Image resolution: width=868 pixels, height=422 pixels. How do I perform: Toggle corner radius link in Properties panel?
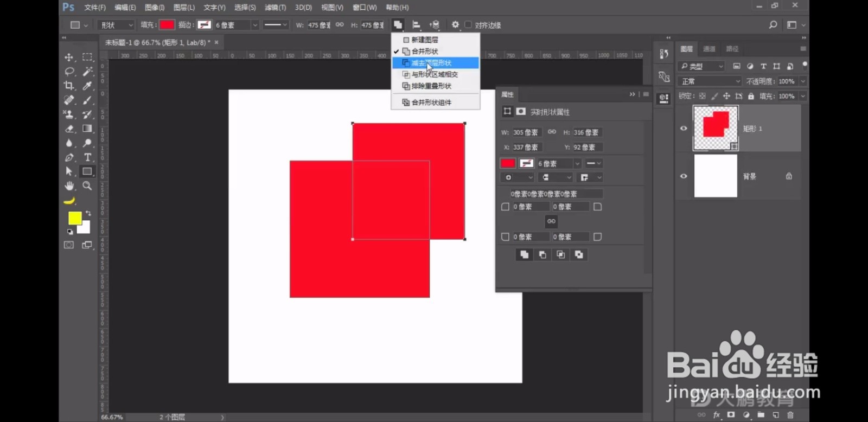pyautogui.click(x=551, y=221)
